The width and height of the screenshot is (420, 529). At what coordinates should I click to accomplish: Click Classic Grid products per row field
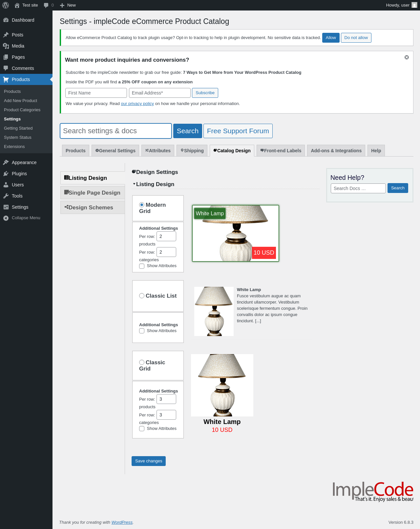166,399
